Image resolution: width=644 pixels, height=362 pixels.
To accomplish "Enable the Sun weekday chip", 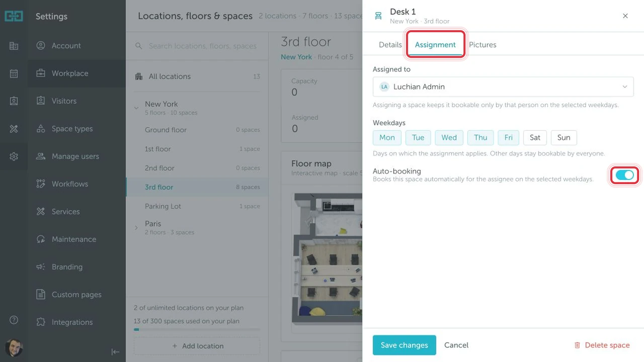I will click(x=564, y=138).
